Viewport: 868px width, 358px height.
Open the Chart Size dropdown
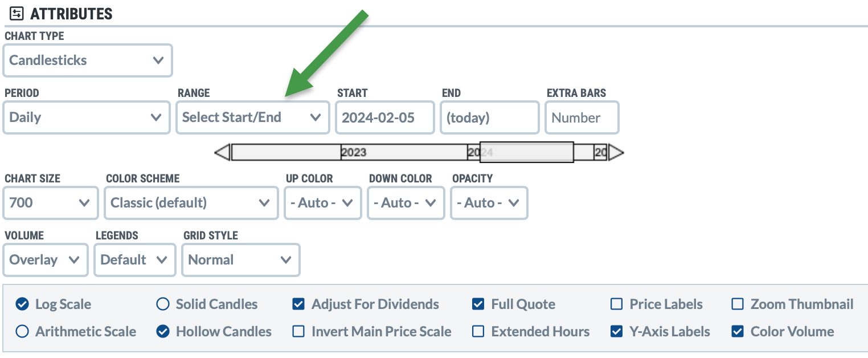[50, 203]
